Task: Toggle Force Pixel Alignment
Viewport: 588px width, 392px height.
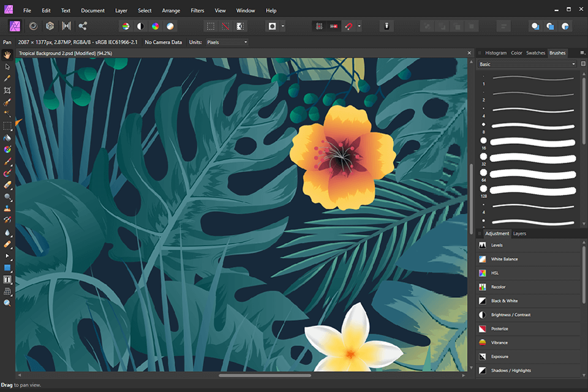Action: click(x=319, y=26)
